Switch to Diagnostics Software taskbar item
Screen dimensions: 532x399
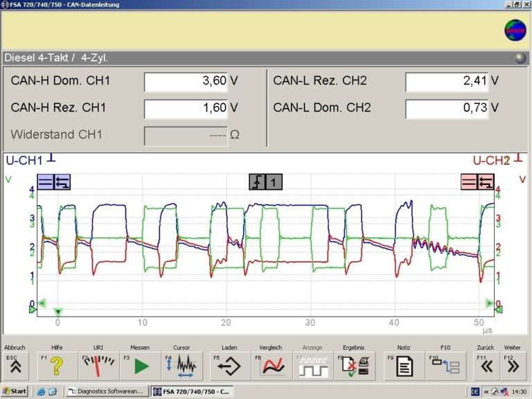pyautogui.click(x=106, y=391)
